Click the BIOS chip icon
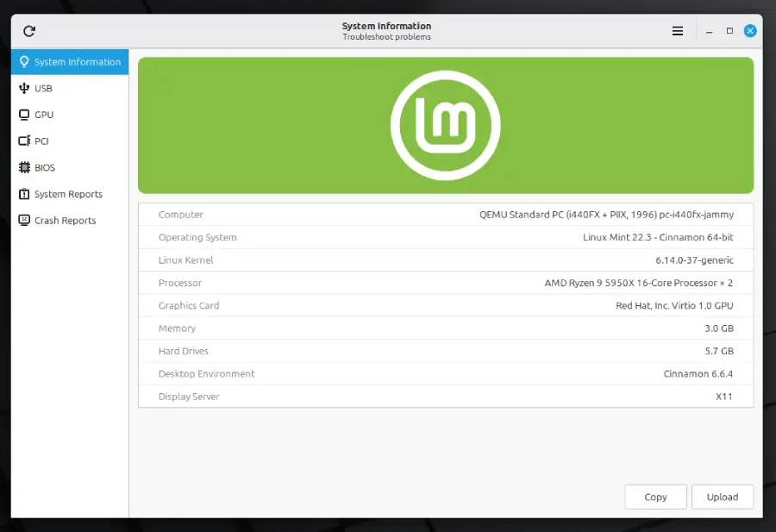The image size is (776, 532). coord(24,168)
